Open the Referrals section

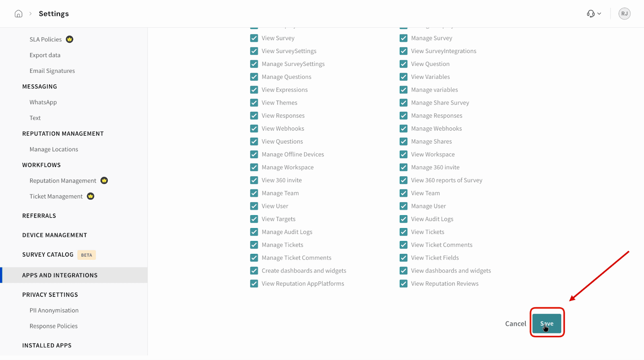[x=39, y=216]
